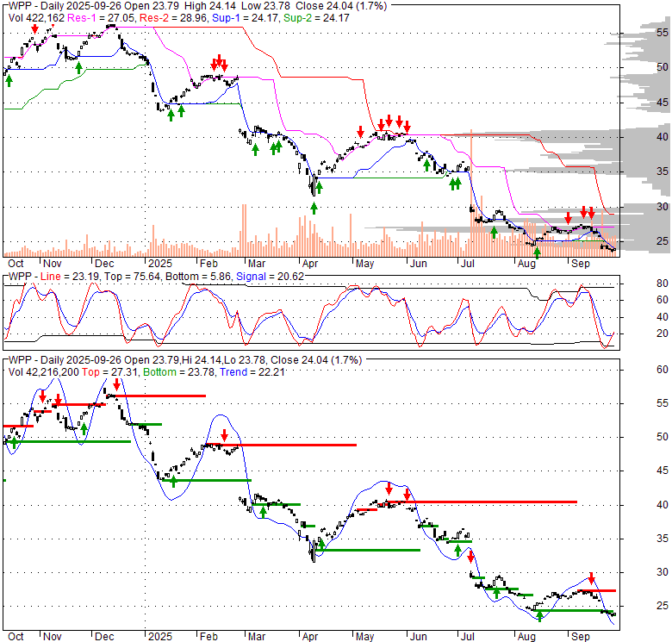Click the 60 price level on the bottom chart scale
Screen dimensions: 672x642
pos(663,370)
